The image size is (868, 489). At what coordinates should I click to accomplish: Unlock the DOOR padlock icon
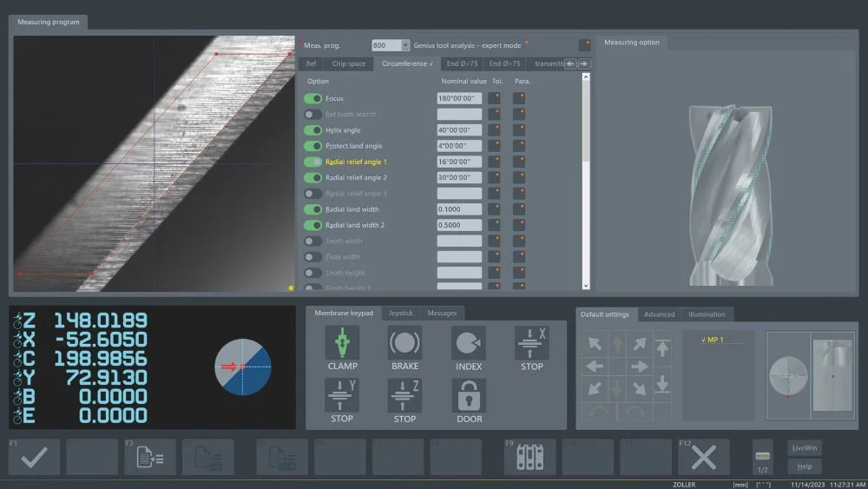click(x=469, y=395)
